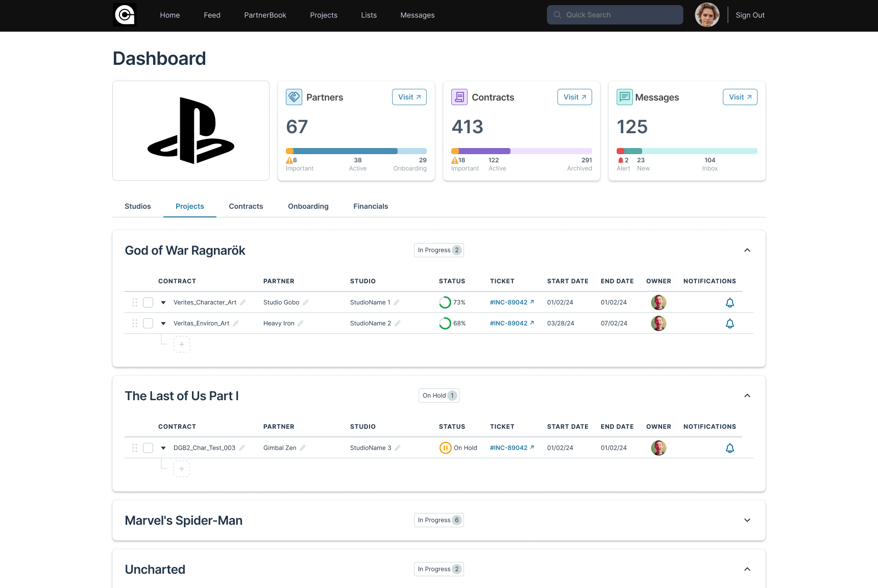The image size is (878, 588).
Task: Click the notification bell for DGB2_Char_Test_003
Action: coord(730,448)
